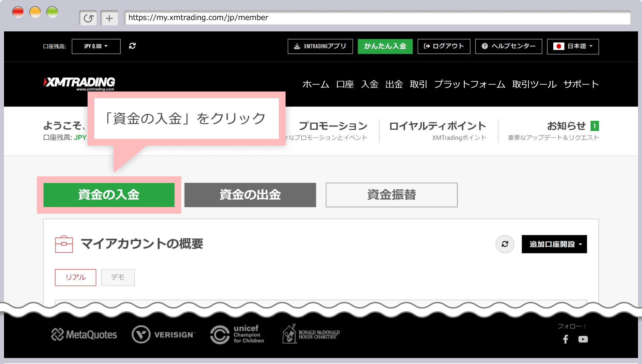Click the かんたん入金 green button
The width and height of the screenshot is (642, 364).
pos(385,46)
